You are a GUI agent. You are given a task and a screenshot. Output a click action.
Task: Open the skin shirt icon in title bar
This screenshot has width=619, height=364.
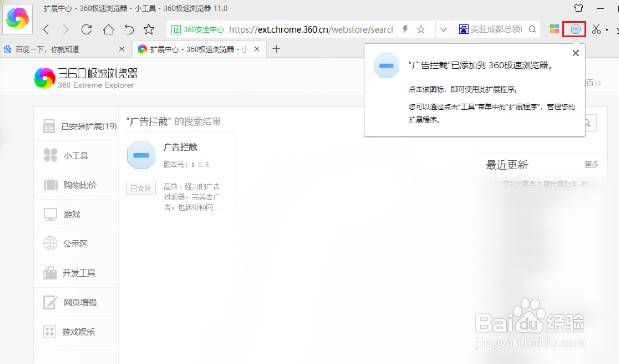tap(579, 8)
